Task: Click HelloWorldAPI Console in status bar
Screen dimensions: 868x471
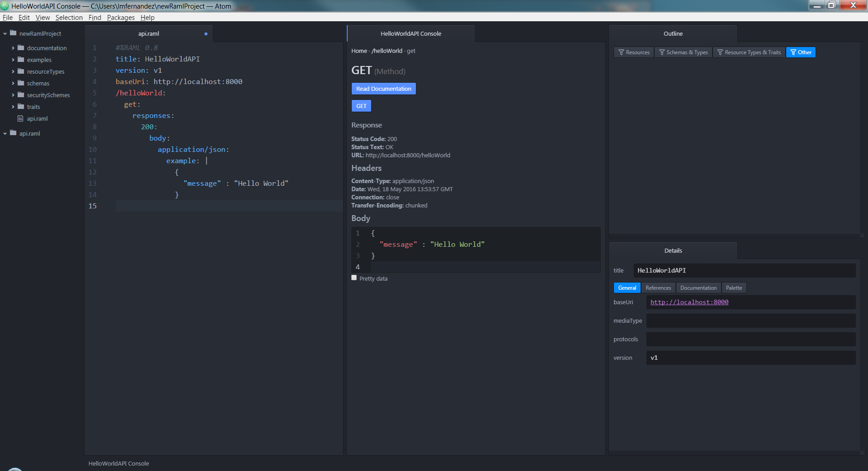Action: [118, 463]
